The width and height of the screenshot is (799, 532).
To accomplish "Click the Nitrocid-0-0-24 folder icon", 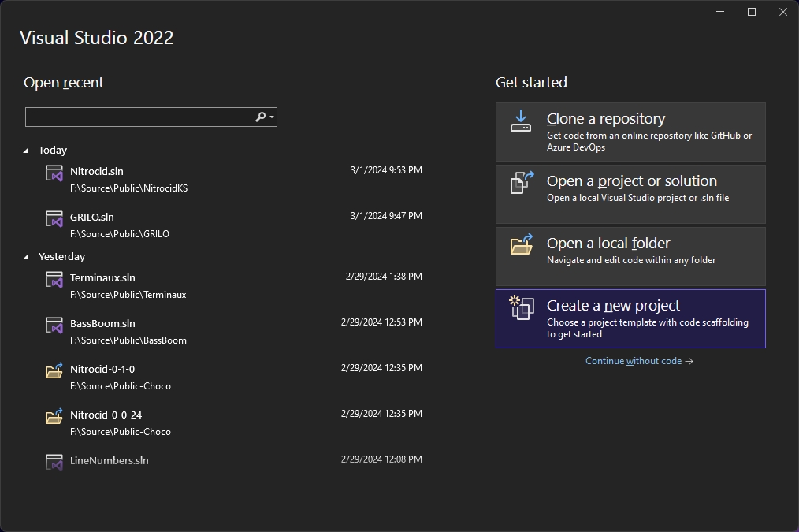I will (54, 416).
